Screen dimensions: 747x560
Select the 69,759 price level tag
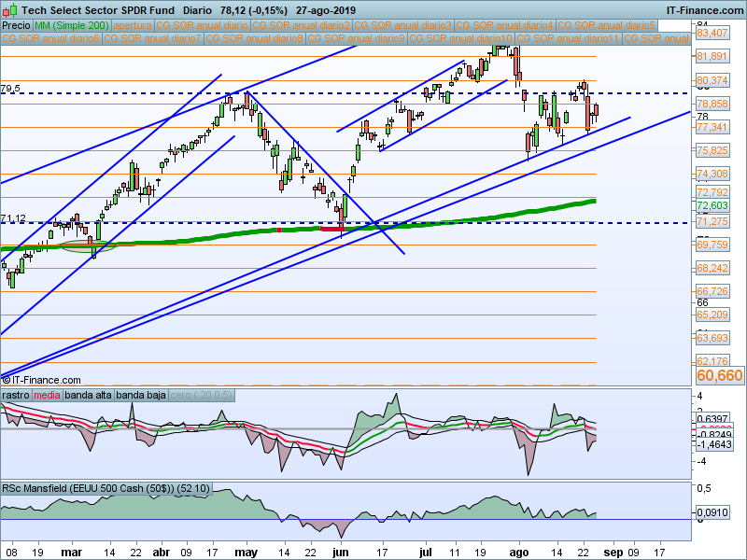[x=712, y=245]
